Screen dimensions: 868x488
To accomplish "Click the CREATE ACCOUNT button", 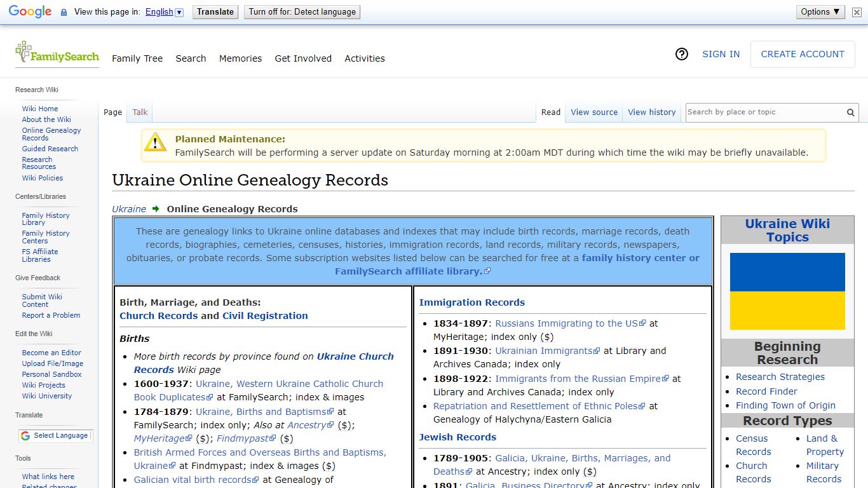I will [803, 54].
